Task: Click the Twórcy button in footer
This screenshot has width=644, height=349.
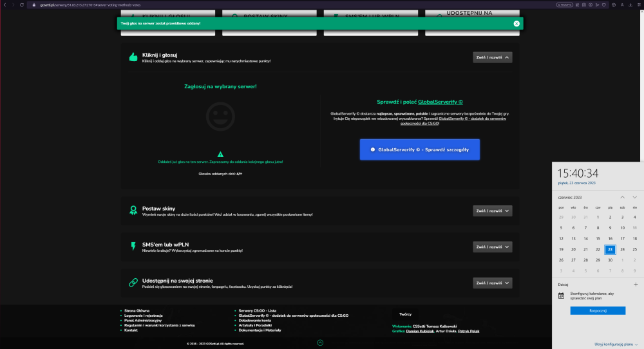Action: coord(405,314)
